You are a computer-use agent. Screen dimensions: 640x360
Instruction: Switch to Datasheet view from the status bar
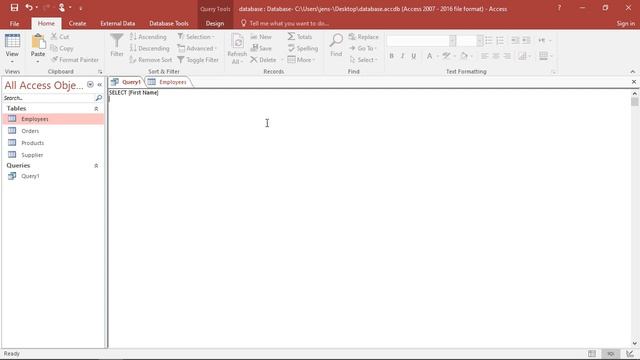[x=592, y=354]
